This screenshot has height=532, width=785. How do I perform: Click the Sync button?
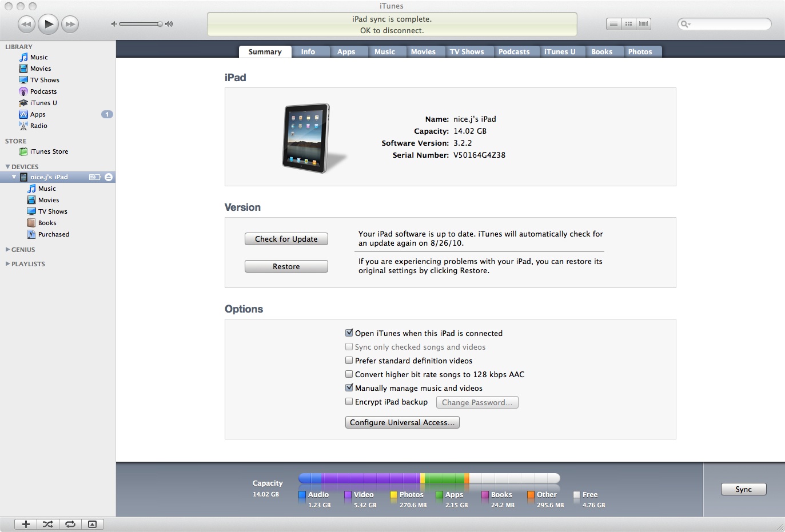tap(743, 489)
